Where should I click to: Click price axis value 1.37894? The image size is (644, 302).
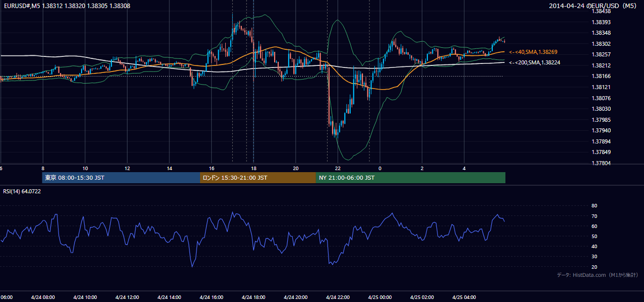coord(601,141)
